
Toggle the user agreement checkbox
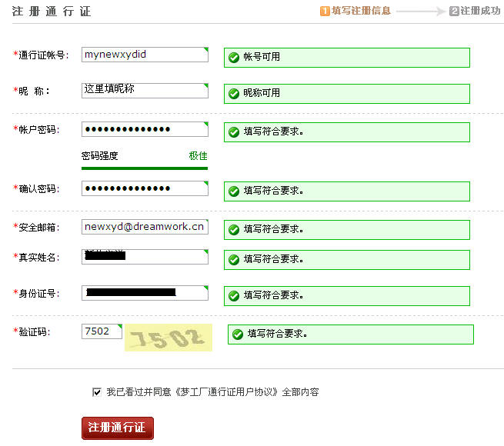(x=97, y=392)
